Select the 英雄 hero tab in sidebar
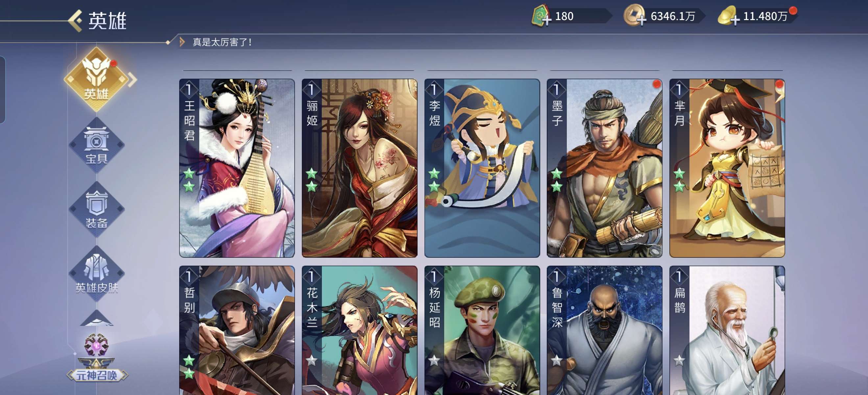 [x=97, y=80]
